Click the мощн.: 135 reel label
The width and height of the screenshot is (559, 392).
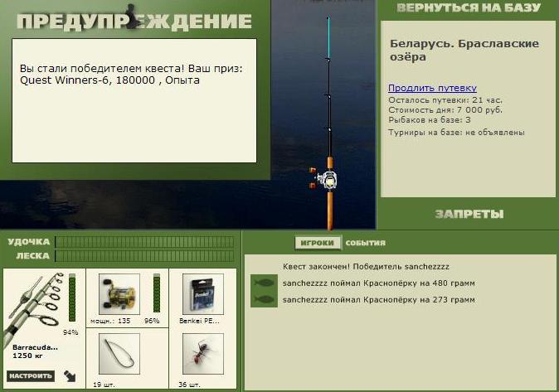(x=110, y=321)
